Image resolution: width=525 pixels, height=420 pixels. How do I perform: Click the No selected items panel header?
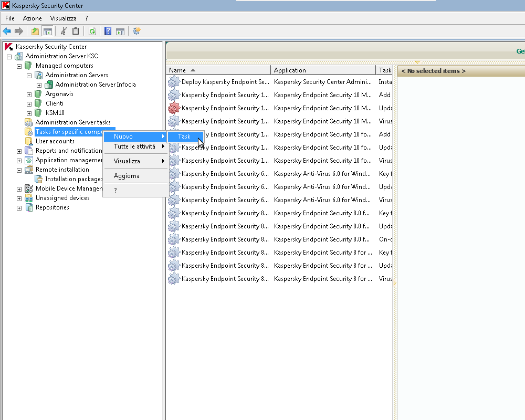(x=461, y=71)
